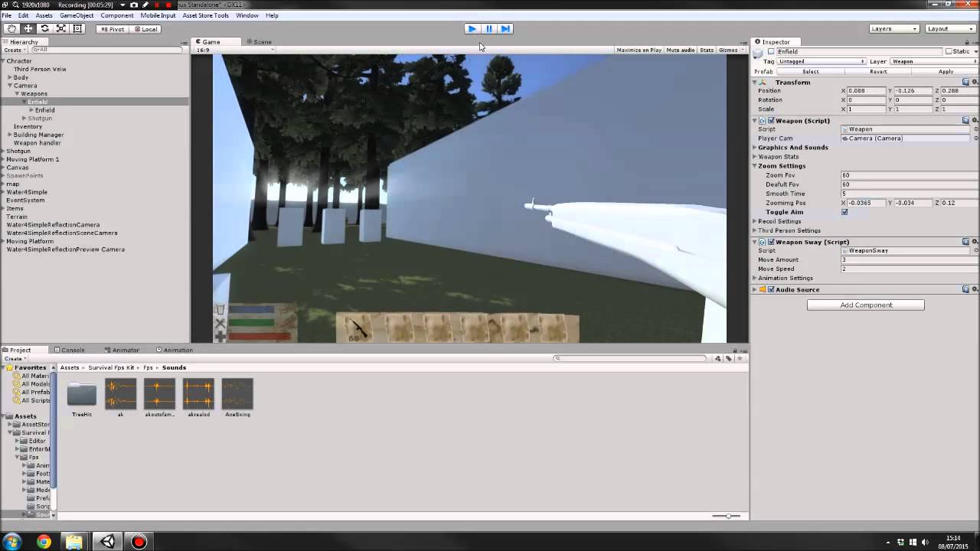980x551 pixels.
Task: Save project search with star icon
Action: 740,358
